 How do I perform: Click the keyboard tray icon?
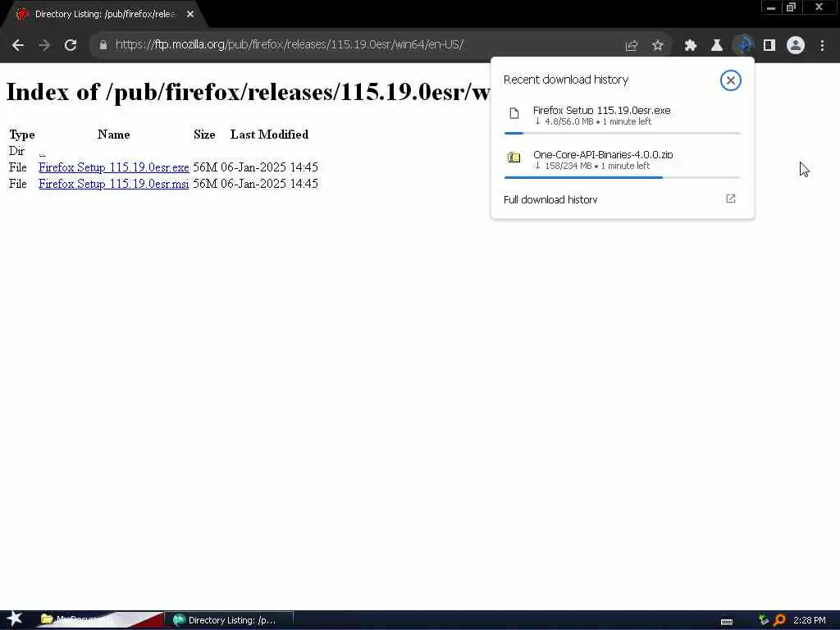(727, 622)
